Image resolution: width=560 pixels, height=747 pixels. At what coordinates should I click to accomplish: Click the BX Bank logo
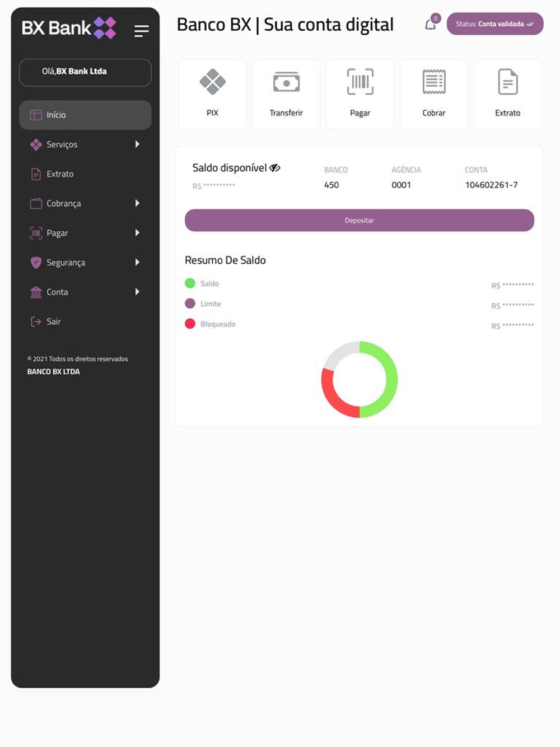[69, 28]
